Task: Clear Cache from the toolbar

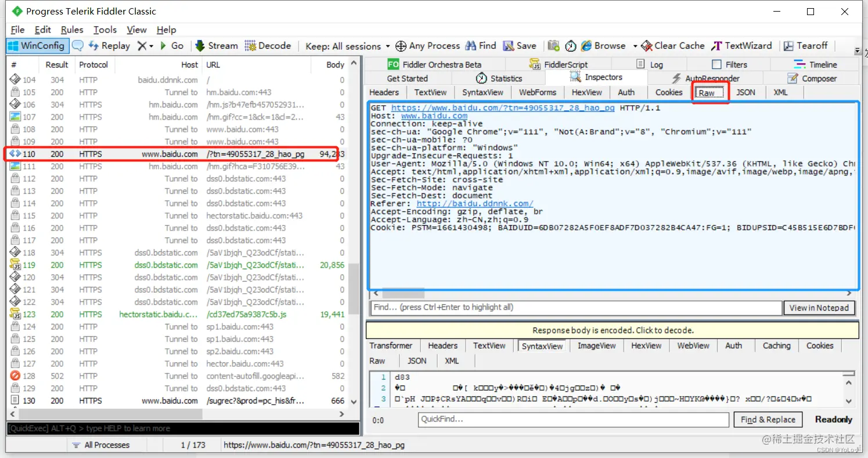Action: tap(672, 46)
